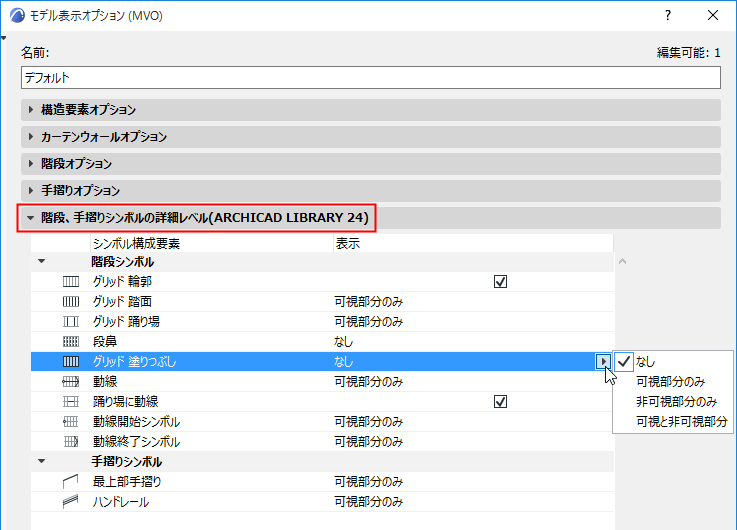The width and height of the screenshot is (737, 530).
Task: Select the グリッド 輪郭 row label
Action: 122,281
